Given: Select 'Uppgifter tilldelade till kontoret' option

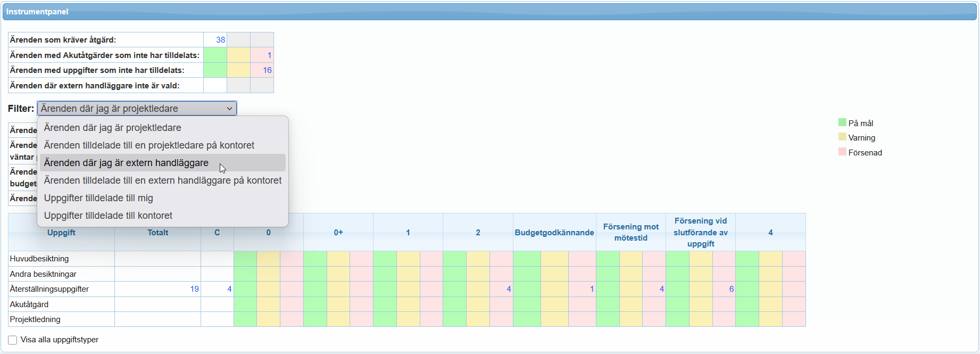Looking at the screenshot, I should [x=108, y=216].
